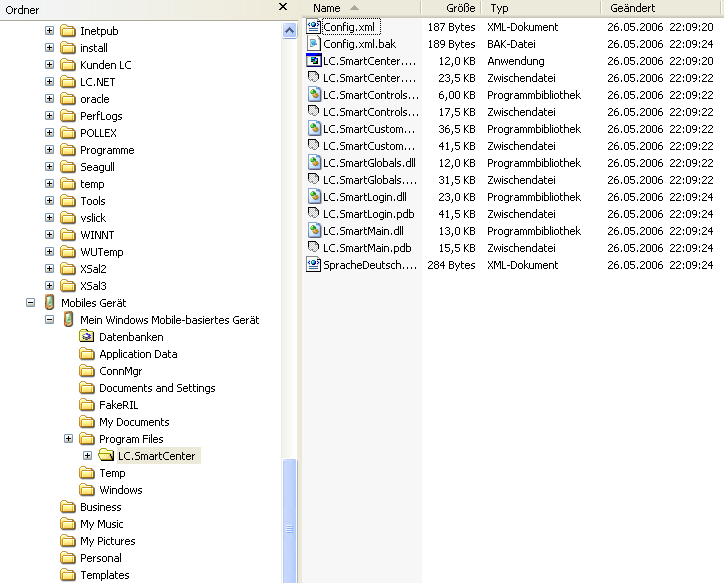Screen dimensions: 724x583
Task: Select the My Documents folder
Action: [134, 422]
